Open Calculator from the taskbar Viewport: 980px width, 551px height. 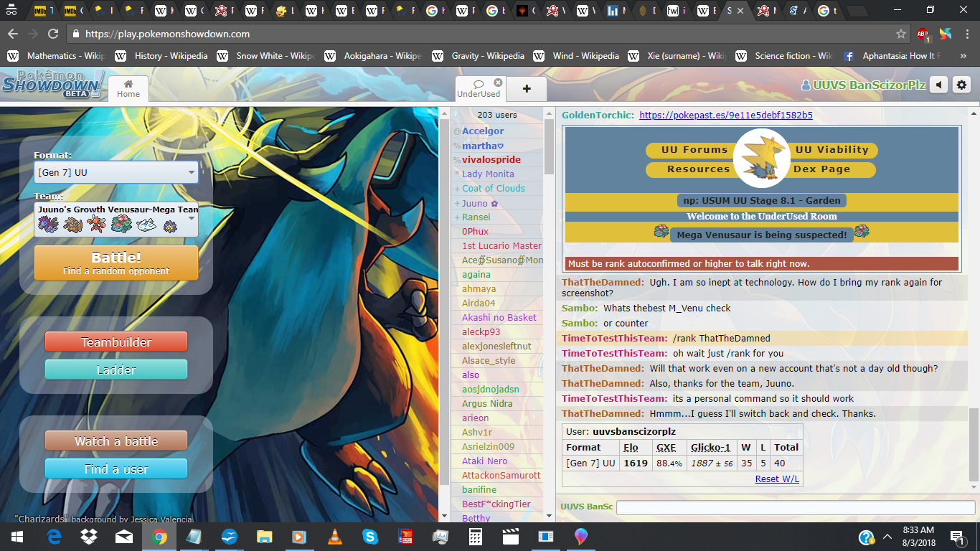click(x=475, y=537)
